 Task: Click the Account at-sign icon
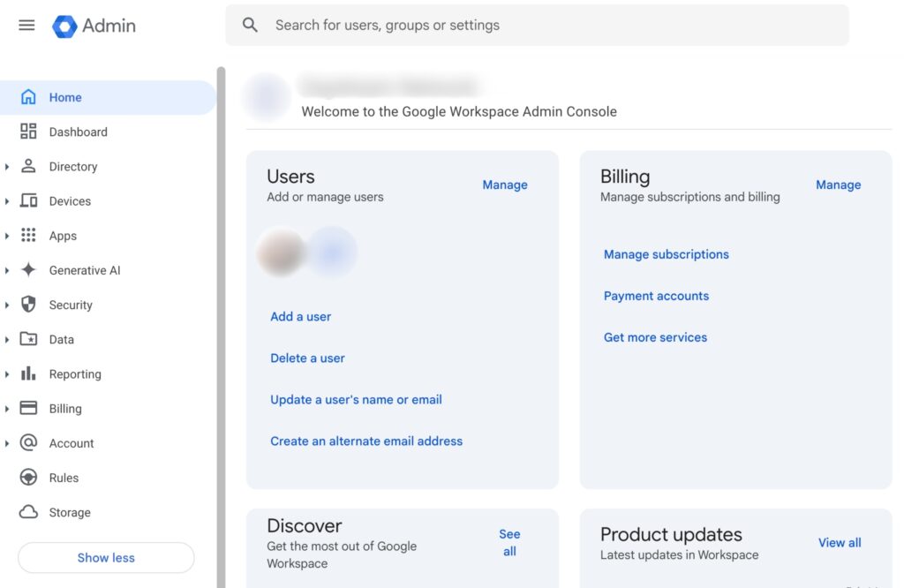28,442
